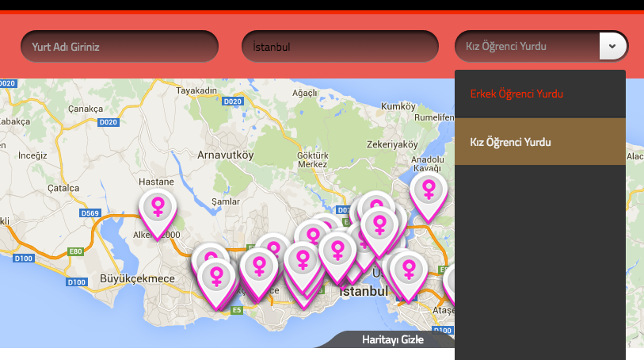Click the blue D100 road badge on the coast
The width and height of the screenshot is (644, 360).
[77, 282]
